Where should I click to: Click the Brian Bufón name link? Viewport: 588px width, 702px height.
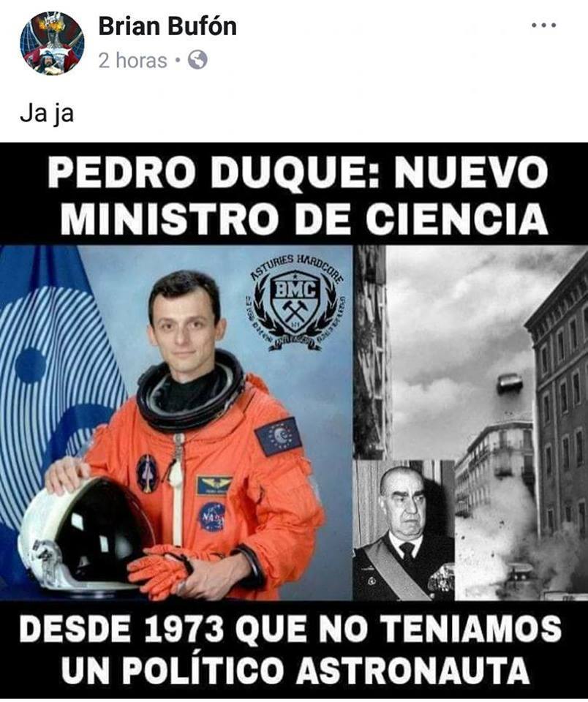pos(167,27)
